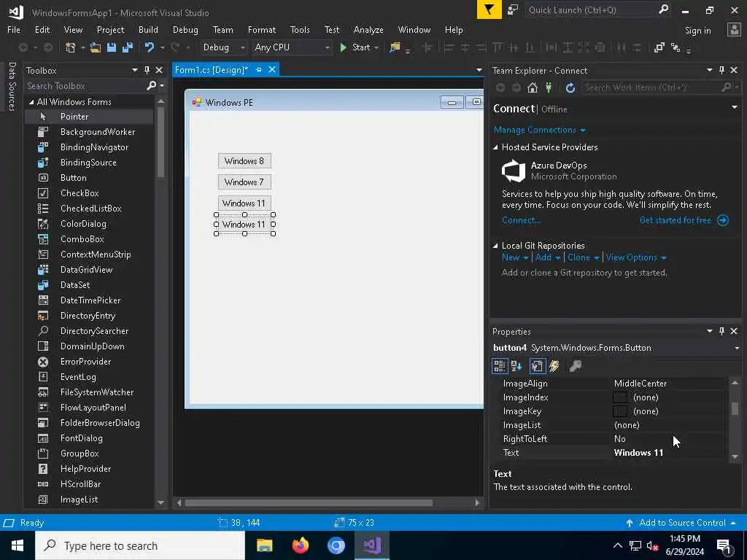Click the designer horizontal scrollbar thumb
The width and height of the screenshot is (747, 560).
[x=309, y=502]
